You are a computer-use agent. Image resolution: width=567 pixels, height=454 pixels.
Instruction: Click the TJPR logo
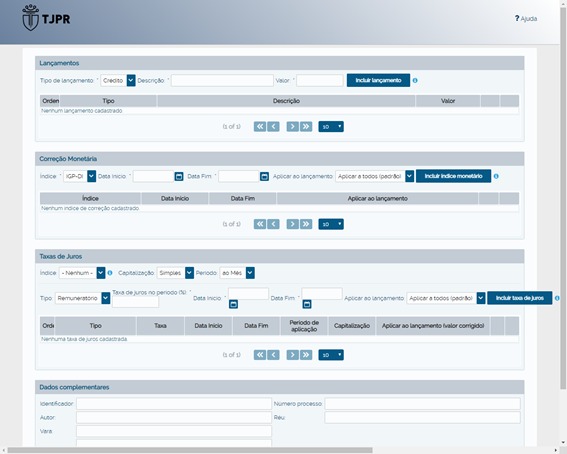tap(46, 17)
